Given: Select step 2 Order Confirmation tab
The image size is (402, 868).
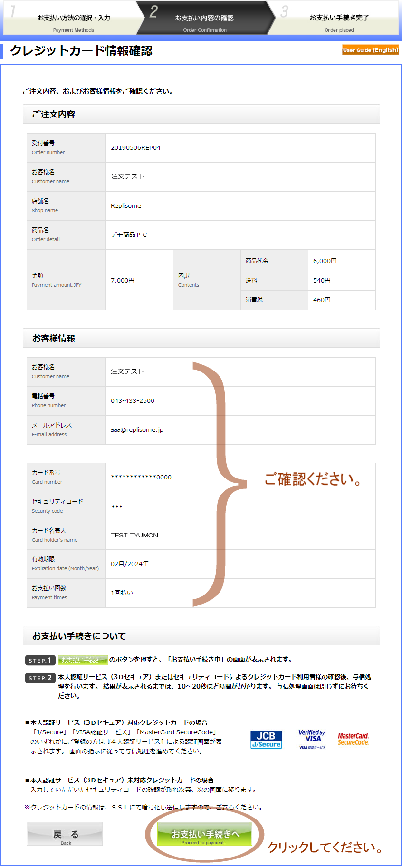Looking at the screenshot, I should [x=204, y=21].
